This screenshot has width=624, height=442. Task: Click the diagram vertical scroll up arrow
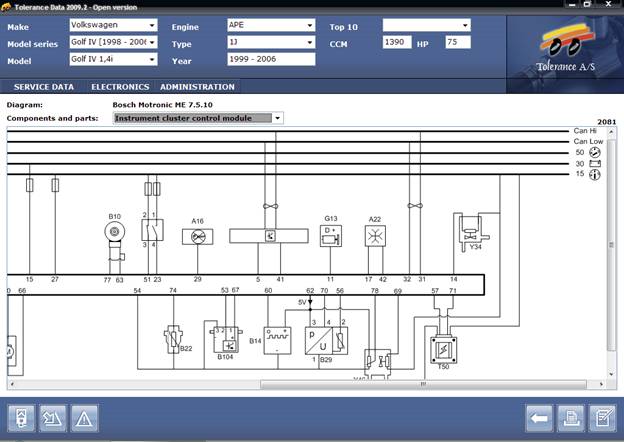click(x=612, y=131)
